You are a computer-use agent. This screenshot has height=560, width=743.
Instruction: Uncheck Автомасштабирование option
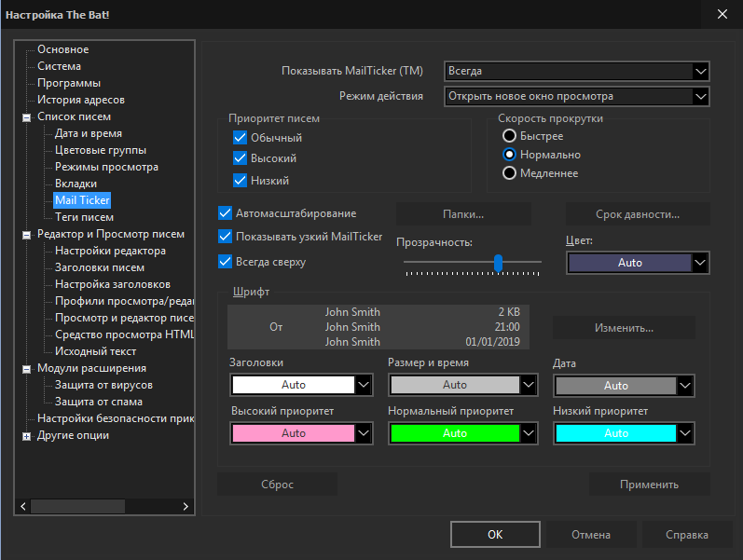[225, 213]
